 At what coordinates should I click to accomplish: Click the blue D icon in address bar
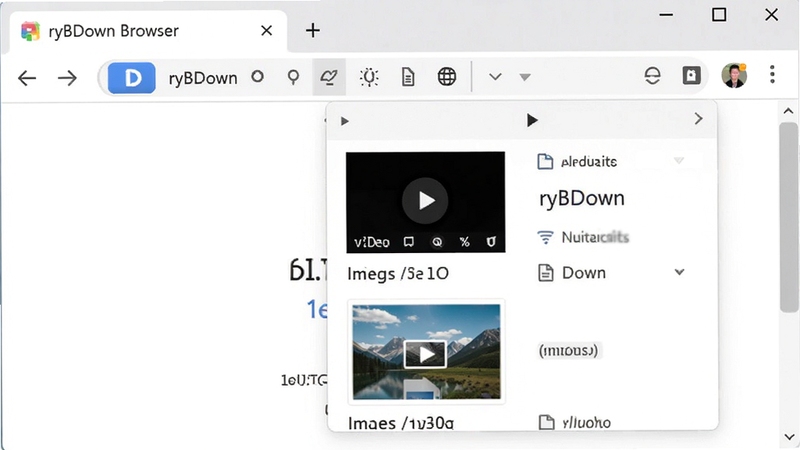coord(132,78)
